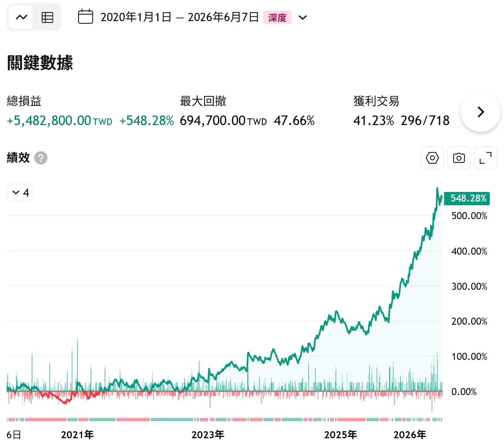This screenshot has width=504, height=444.
Task: Click the 400.00% axis label
Action: click(469, 251)
